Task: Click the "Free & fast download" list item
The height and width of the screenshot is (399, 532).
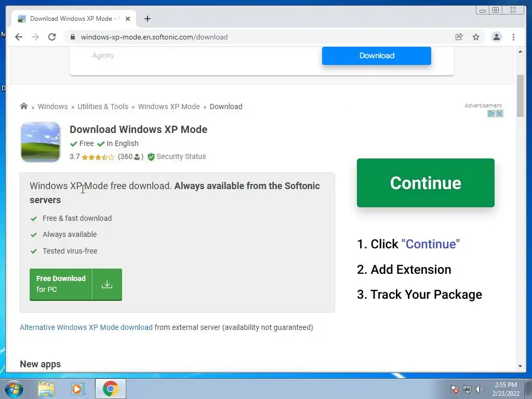Action: coord(77,218)
